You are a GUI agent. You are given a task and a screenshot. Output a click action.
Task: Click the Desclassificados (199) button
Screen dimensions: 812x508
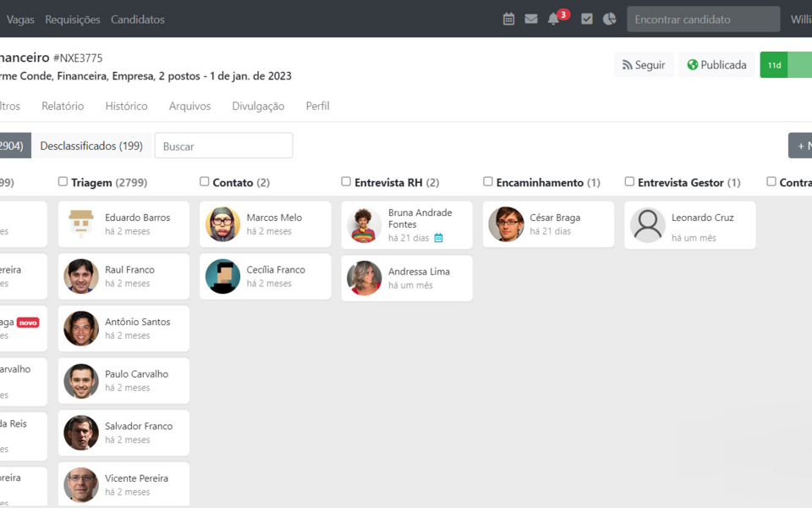91,145
